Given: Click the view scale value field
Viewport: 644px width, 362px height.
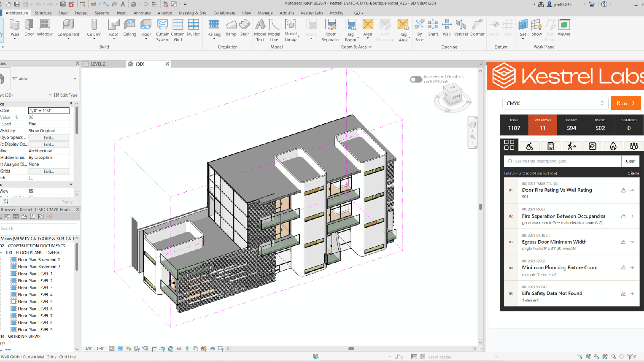Looking at the screenshot, I should (x=49, y=111).
